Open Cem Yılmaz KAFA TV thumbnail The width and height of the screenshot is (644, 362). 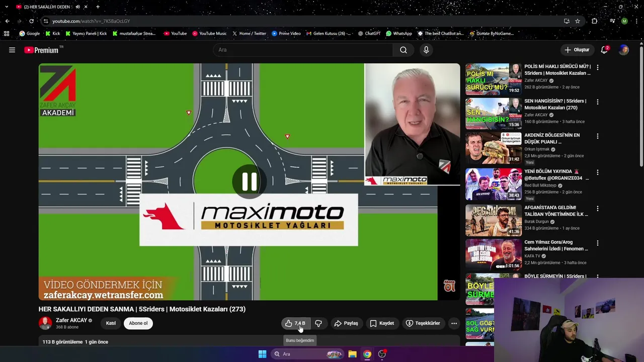(494, 255)
